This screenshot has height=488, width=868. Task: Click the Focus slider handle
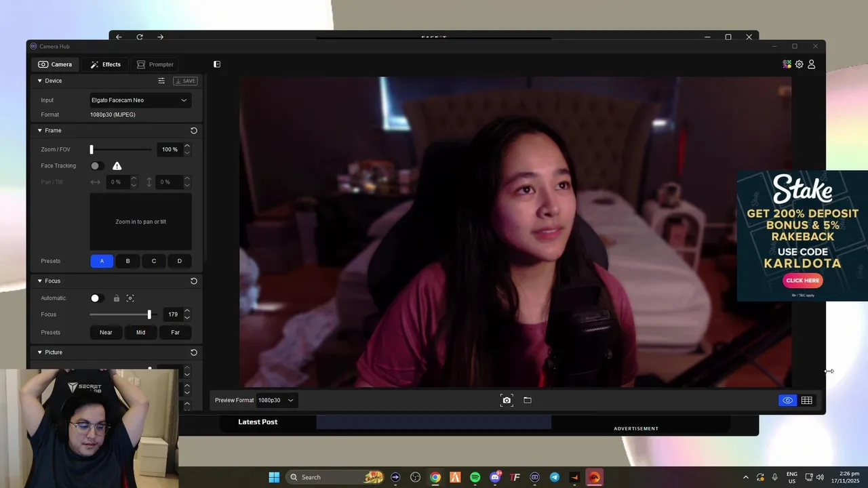click(x=149, y=314)
